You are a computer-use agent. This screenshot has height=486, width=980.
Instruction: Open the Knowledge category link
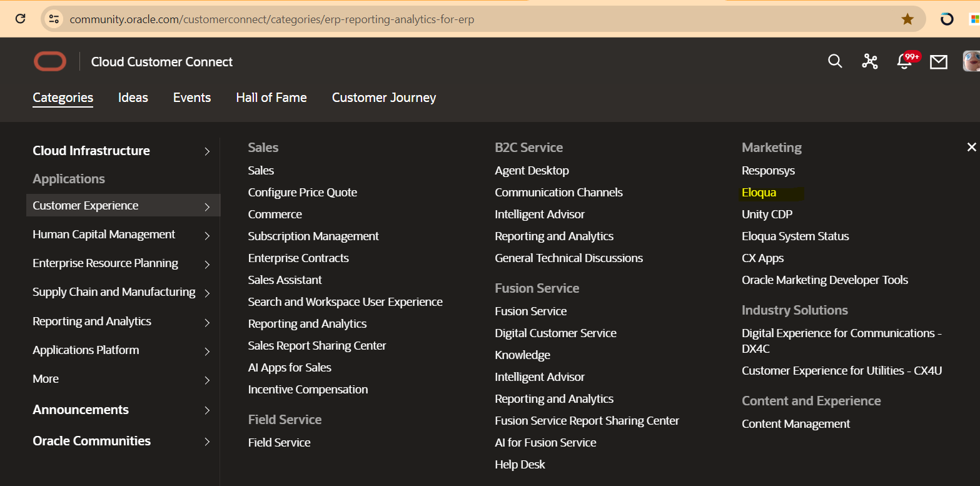pyautogui.click(x=523, y=355)
